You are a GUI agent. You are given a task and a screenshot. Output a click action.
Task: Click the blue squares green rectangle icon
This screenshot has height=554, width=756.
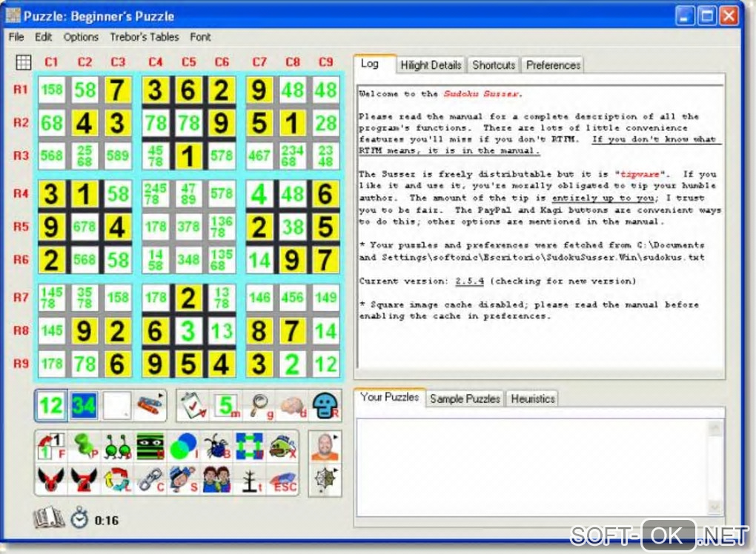[250, 446]
